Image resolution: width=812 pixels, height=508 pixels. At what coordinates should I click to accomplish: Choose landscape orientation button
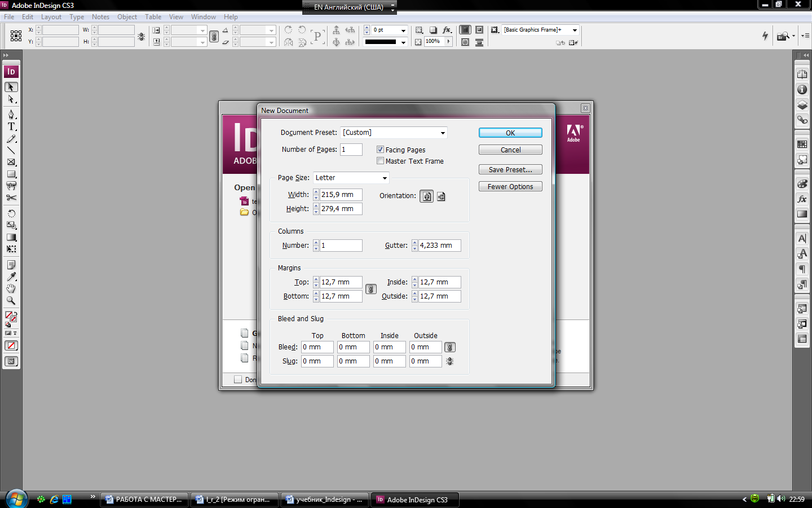441,196
